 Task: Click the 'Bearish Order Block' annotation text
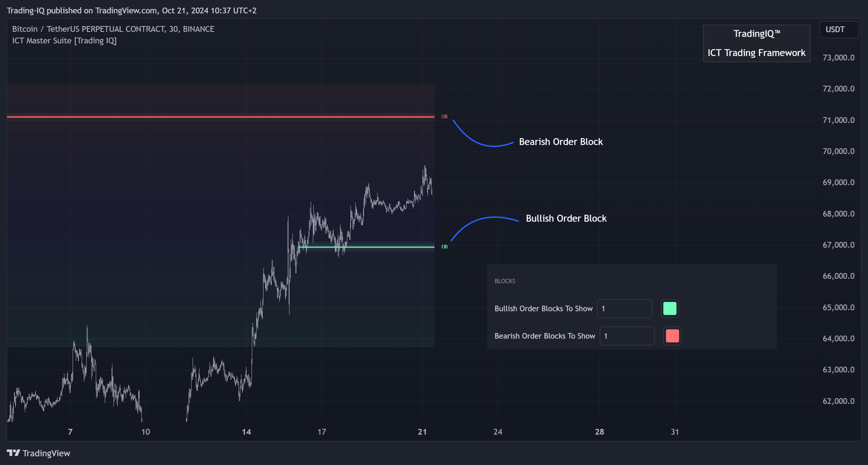pos(561,142)
